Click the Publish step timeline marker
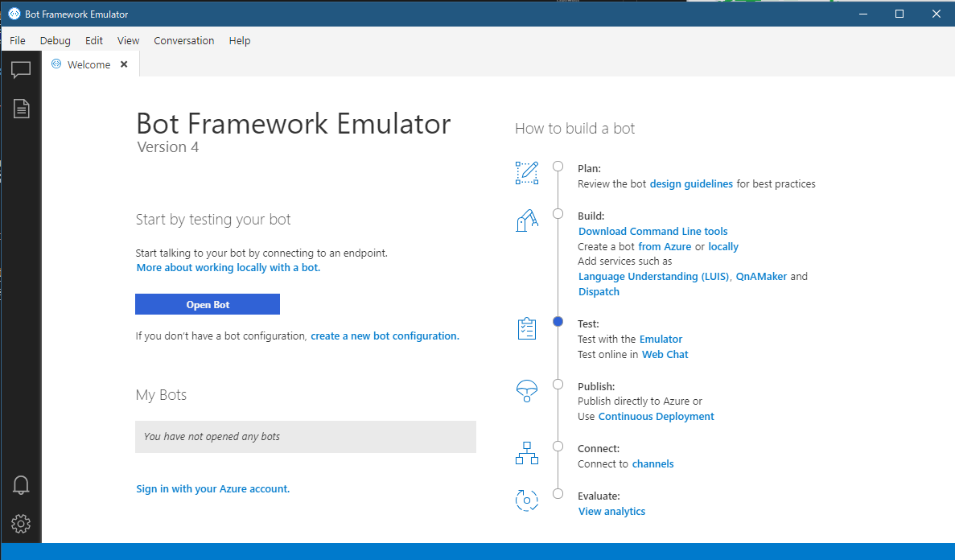 pyautogui.click(x=558, y=385)
